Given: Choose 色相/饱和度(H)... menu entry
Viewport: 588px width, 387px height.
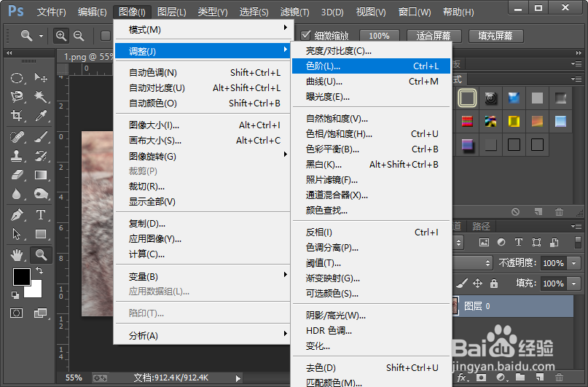Looking at the screenshot, I should [371, 134].
